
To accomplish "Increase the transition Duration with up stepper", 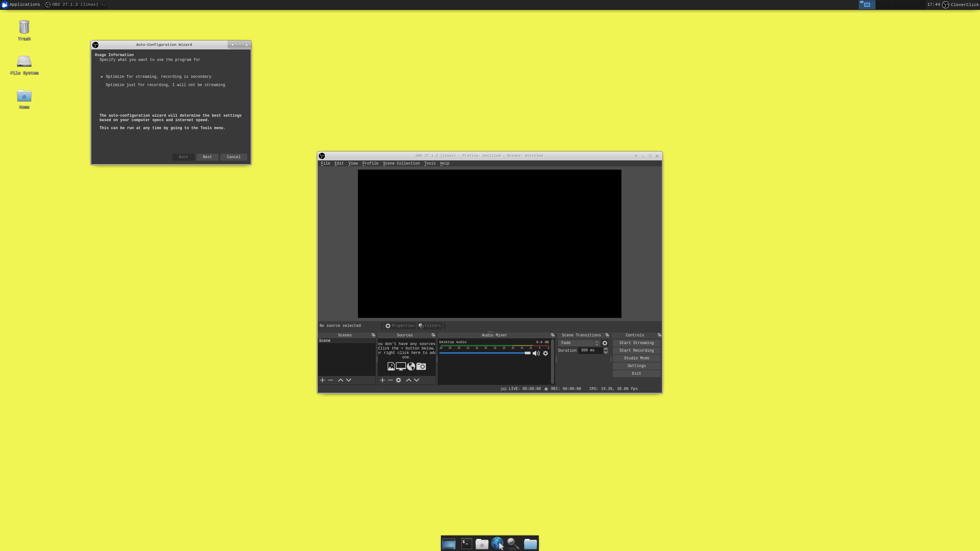I will coord(606,349).
